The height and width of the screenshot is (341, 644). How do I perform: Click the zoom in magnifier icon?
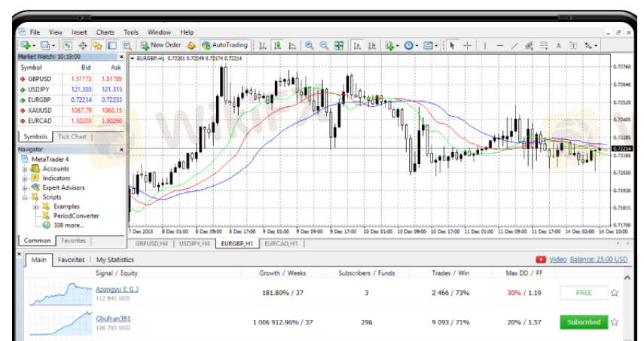(x=309, y=45)
